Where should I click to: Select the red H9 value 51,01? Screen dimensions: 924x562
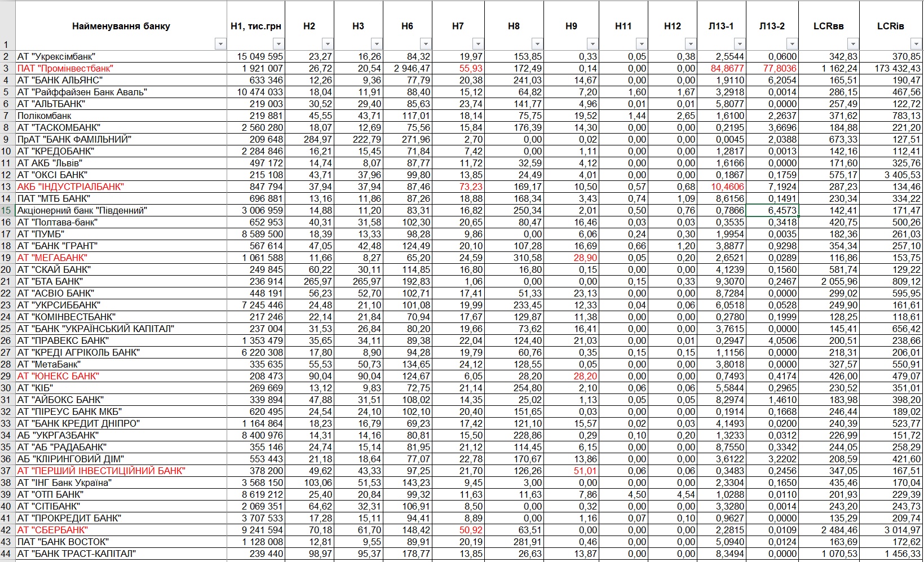(572, 471)
